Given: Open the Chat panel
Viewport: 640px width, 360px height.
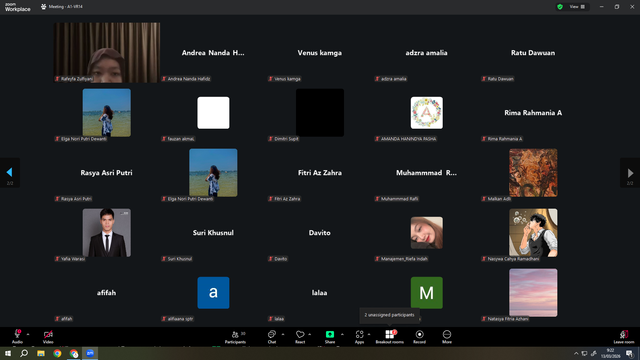Looking at the screenshot, I should [272, 337].
